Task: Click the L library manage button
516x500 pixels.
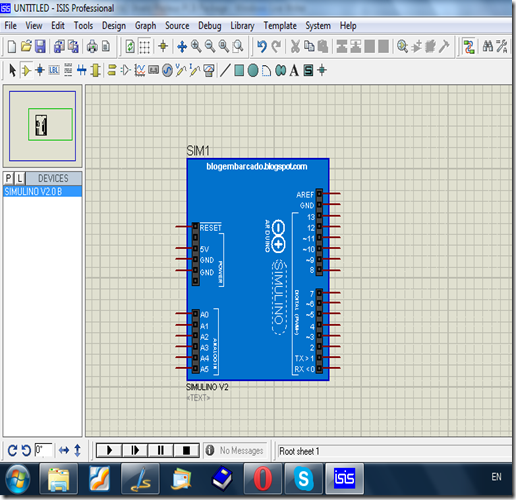Action: point(20,179)
